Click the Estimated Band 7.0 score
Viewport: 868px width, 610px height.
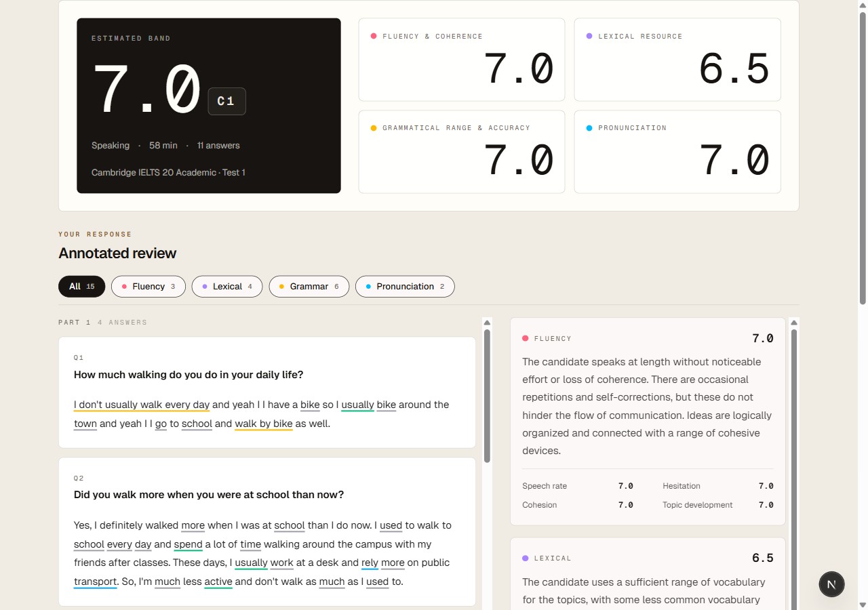147,89
